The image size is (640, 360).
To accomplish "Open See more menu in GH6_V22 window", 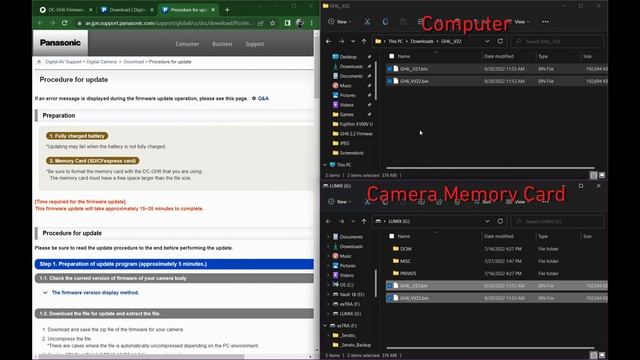I will 545,22.
